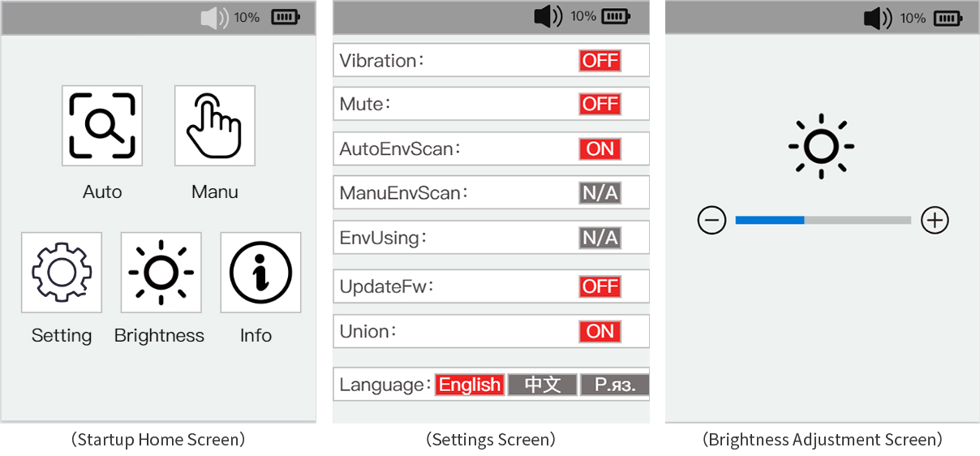Image resolution: width=980 pixels, height=456 pixels.
Task: Tap the minus icon to decrease brightness
Action: 711,221
